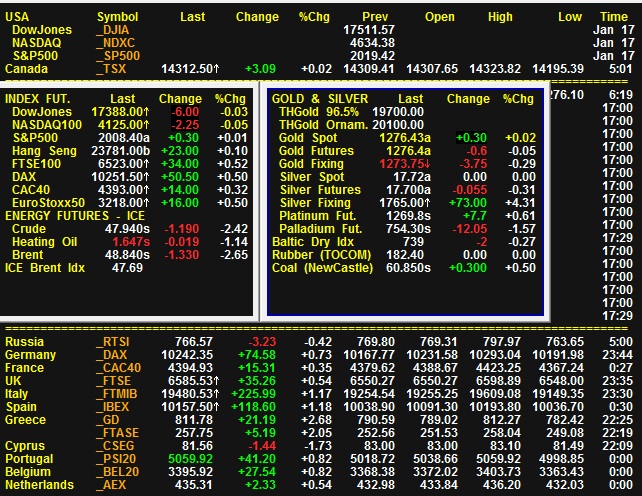This screenshot has width=642, height=496.
Task: Click the ENERGY FUTURES - ICE heading
Action: (x=75, y=216)
